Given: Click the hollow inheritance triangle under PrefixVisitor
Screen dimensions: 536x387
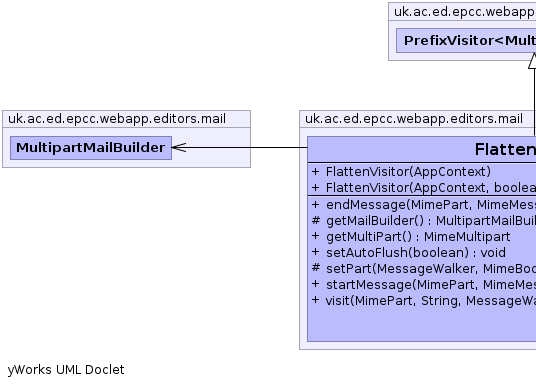Looking at the screenshot, I should (x=533, y=61).
